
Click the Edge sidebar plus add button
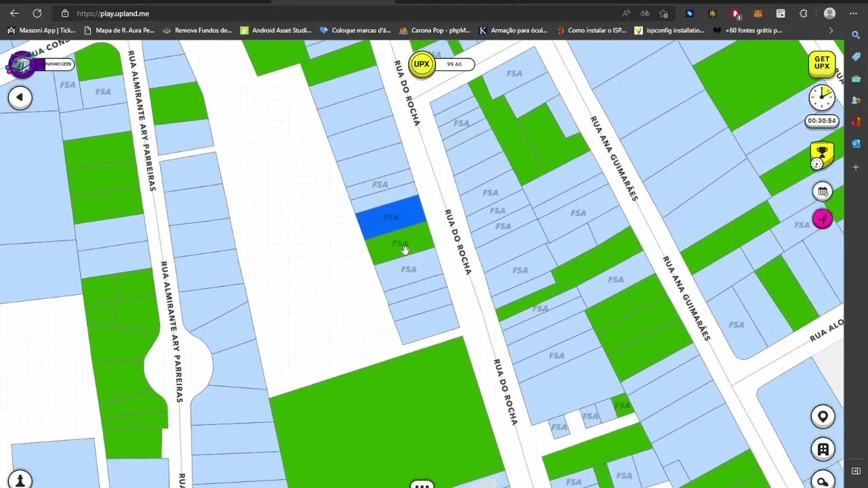pyautogui.click(x=856, y=167)
